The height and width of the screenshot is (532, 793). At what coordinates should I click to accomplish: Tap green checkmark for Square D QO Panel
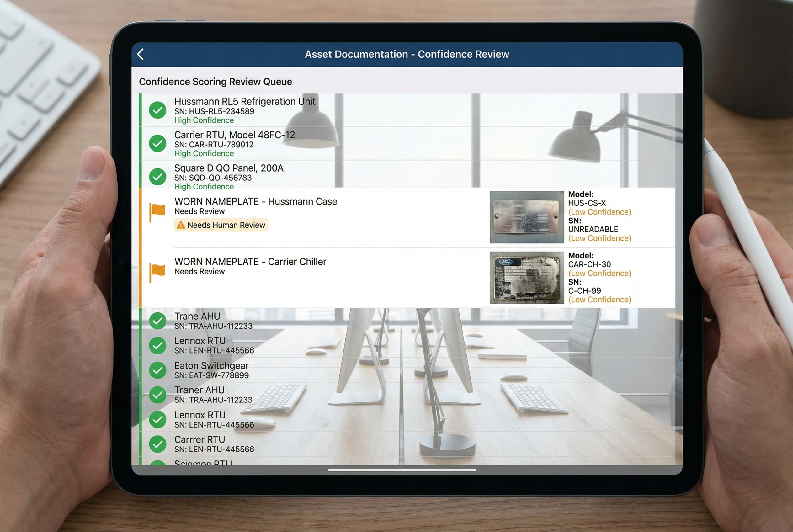point(157,176)
